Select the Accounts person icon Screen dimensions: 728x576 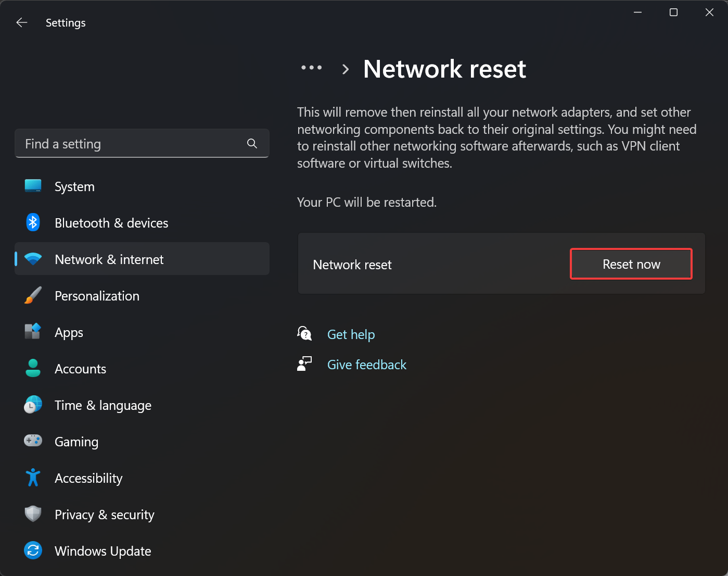point(33,368)
